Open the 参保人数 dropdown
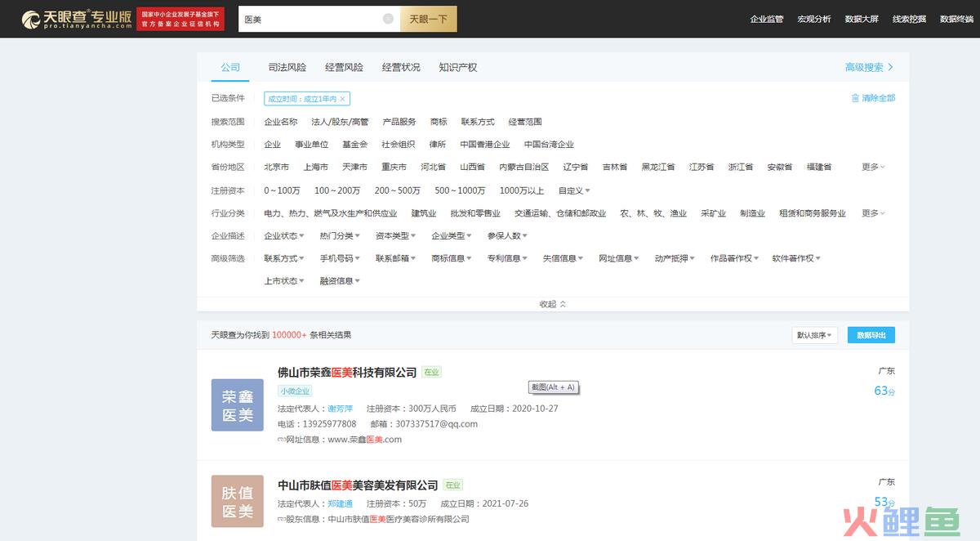The width and height of the screenshot is (980, 541). (x=507, y=235)
